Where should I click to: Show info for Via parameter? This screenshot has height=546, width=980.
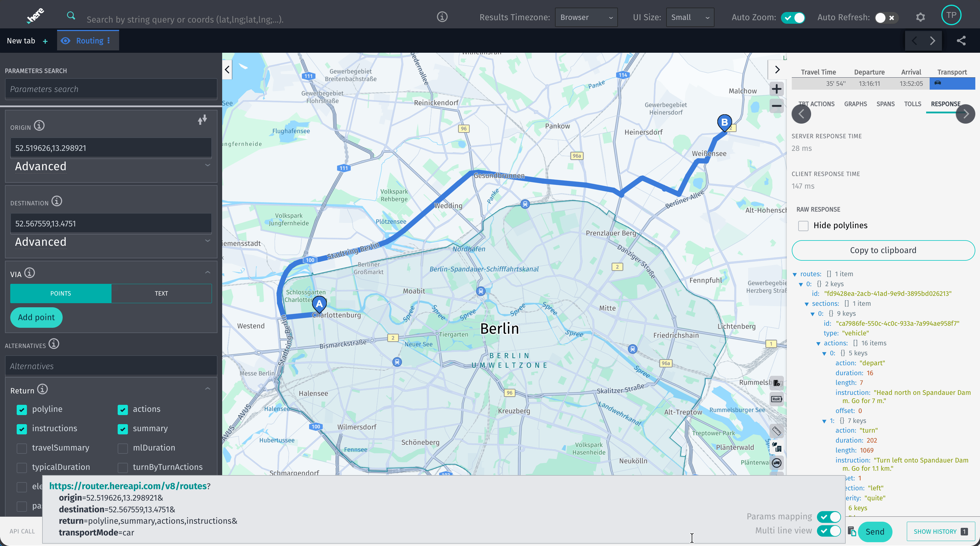30,273
